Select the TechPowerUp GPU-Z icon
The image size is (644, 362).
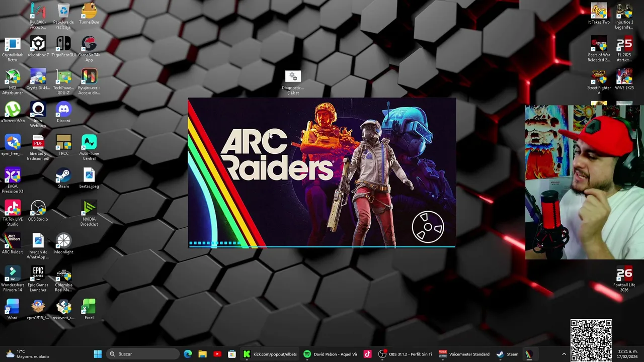[63, 82]
